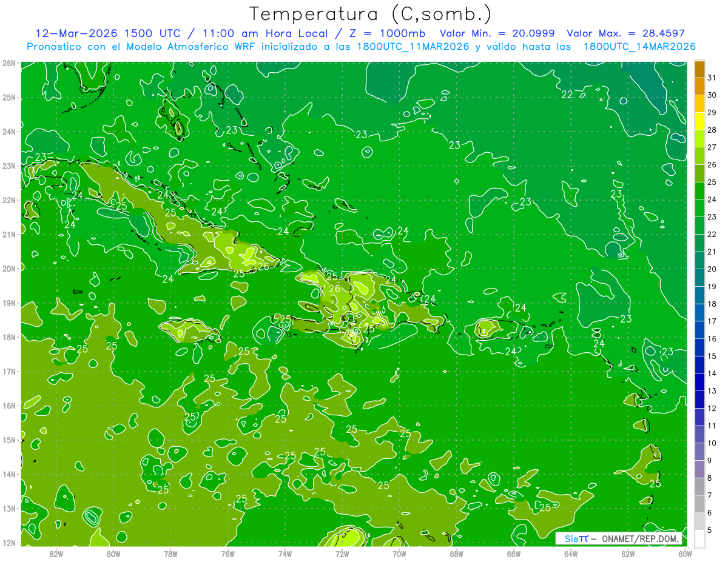The width and height of the screenshot is (728, 562).
Task: Select the lime band between legend 27 and 28
Action: coord(699,138)
